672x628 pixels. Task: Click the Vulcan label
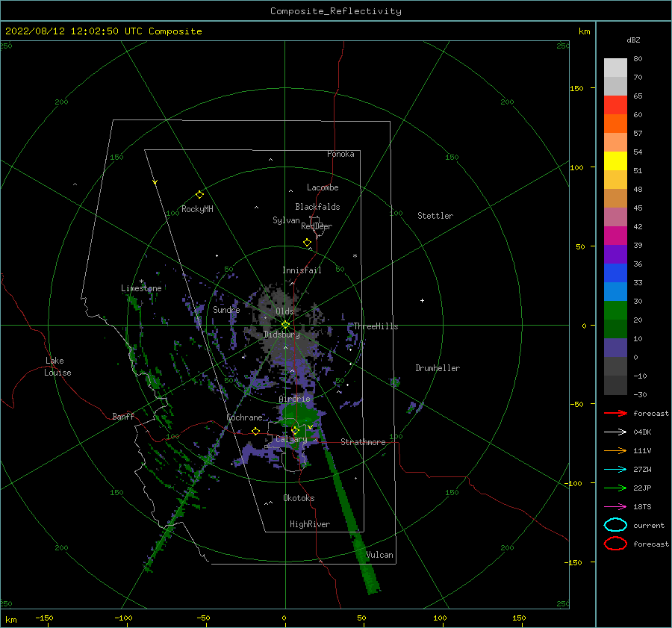click(379, 555)
